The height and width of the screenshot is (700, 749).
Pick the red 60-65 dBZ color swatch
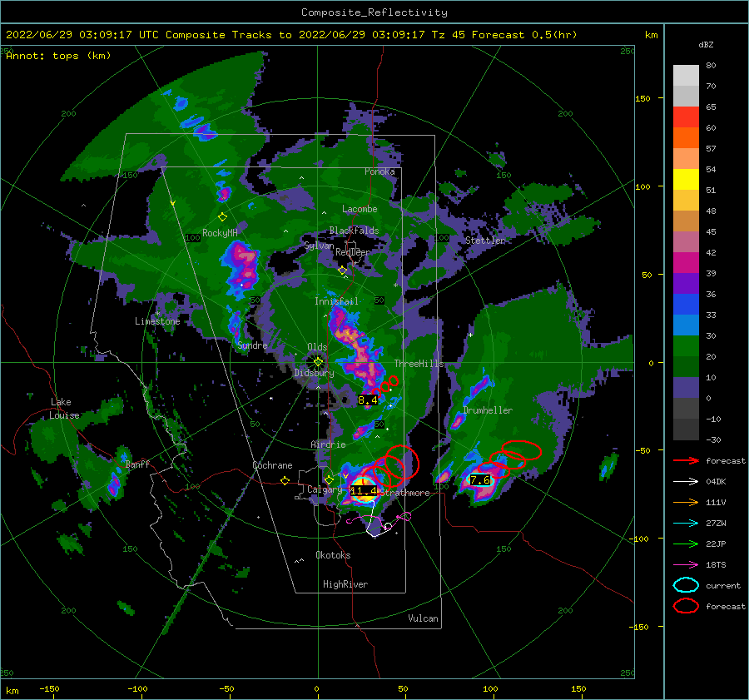click(686, 117)
